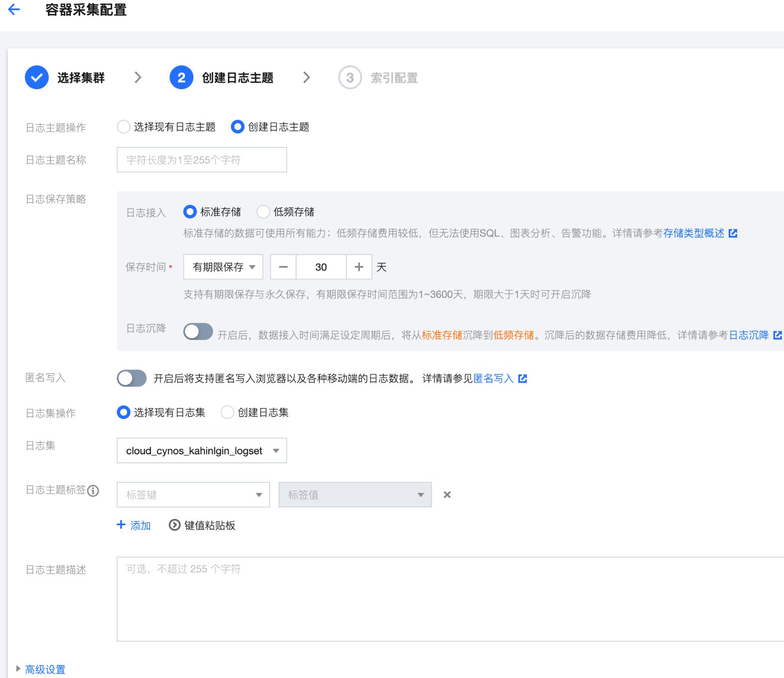Select 选择现有日志集 radio option

click(124, 412)
